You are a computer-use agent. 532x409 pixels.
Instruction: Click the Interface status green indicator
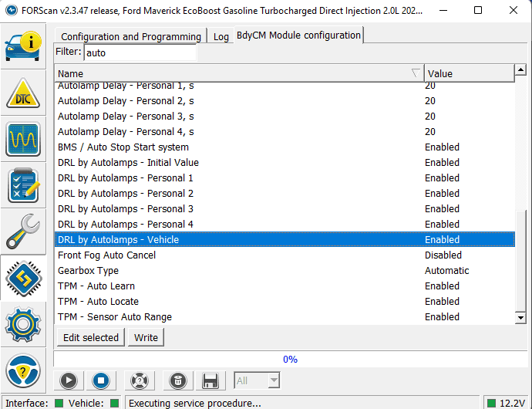click(x=59, y=404)
